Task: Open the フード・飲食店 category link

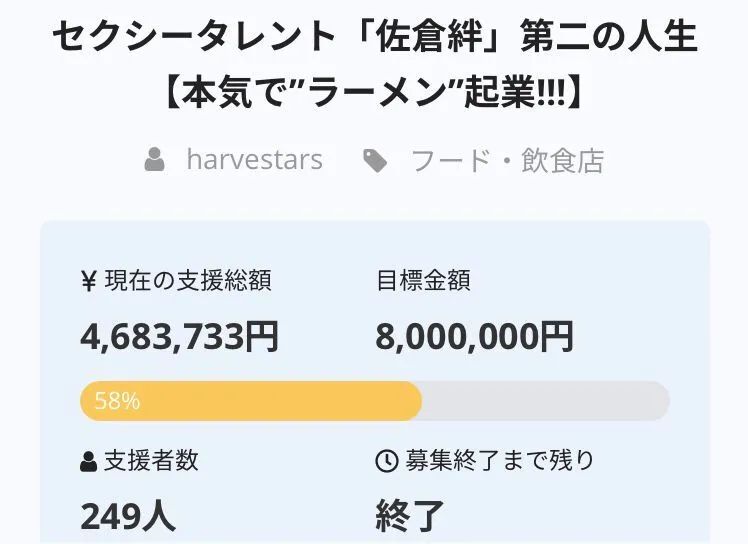Action: click(x=508, y=160)
